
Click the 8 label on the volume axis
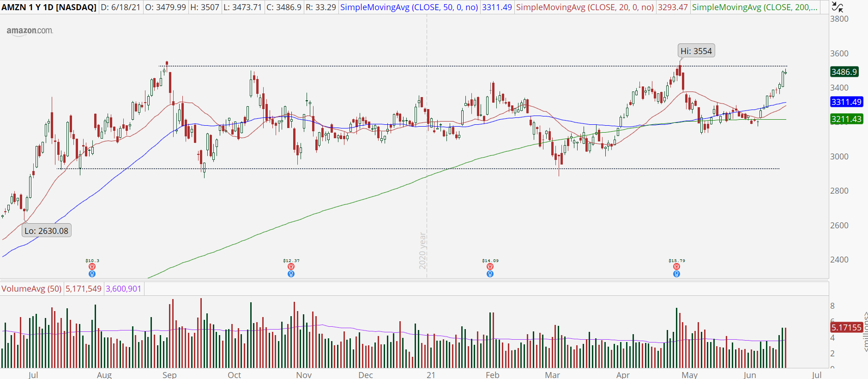tap(832, 306)
